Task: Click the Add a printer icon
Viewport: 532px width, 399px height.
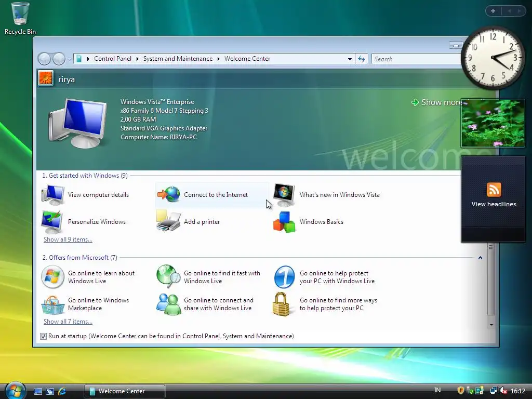Action: 168,221
